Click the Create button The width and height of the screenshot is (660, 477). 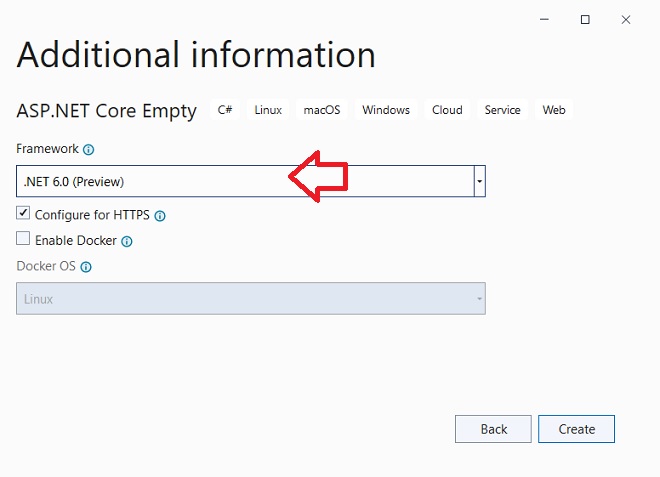click(576, 429)
